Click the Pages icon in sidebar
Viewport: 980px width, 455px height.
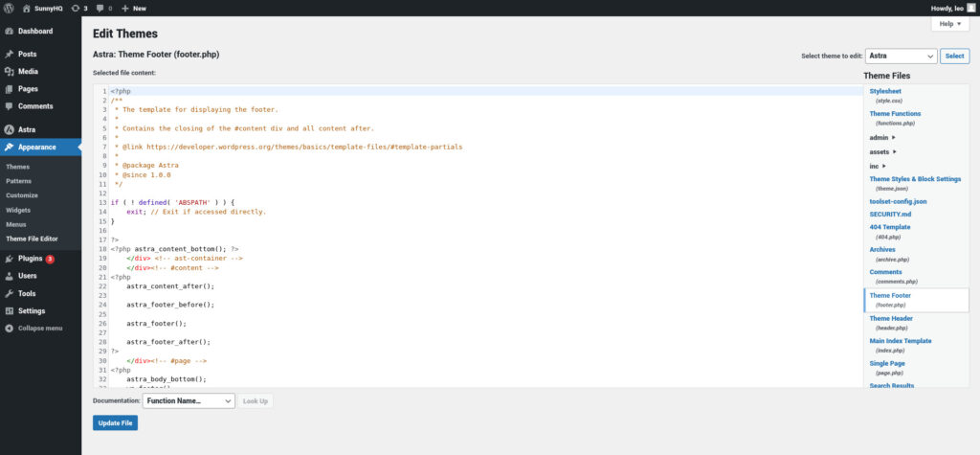tap(10, 89)
